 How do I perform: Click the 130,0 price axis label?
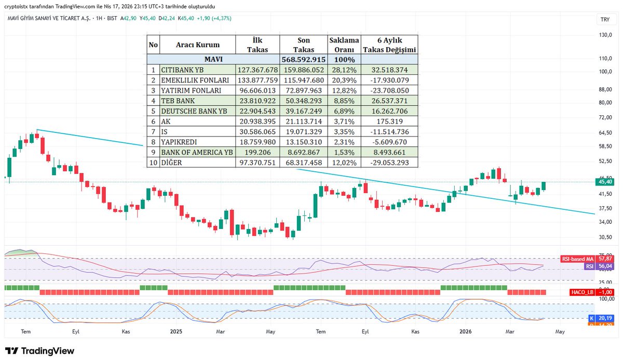click(x=606, y=35)
